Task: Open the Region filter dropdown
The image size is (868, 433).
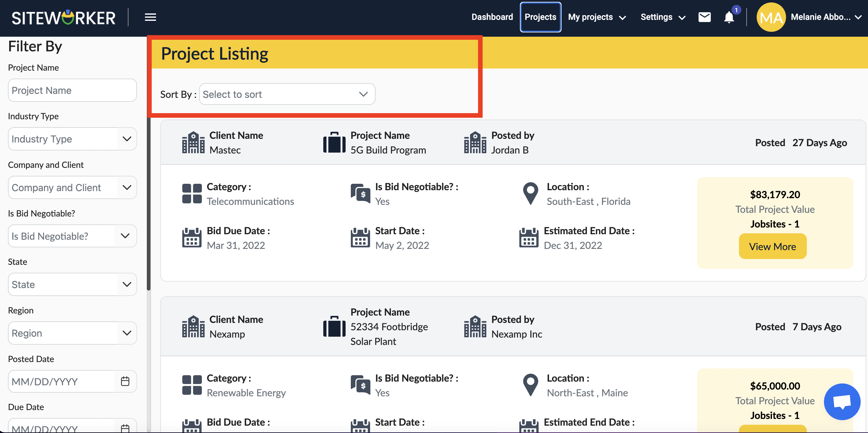Action: (72, 333)
